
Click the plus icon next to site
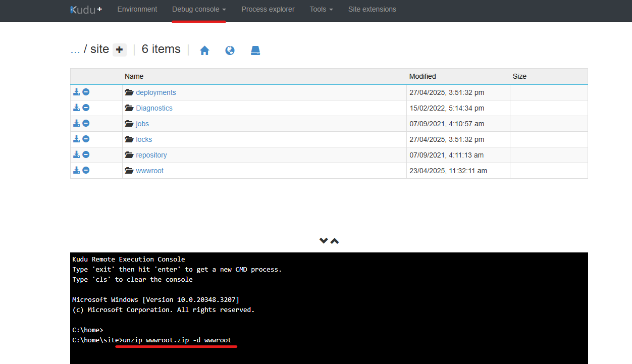pos(119,49)
